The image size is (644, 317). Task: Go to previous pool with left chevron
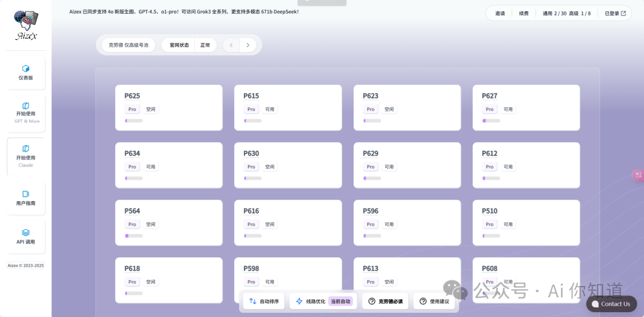pyautogui.click(x=231, y=45)
